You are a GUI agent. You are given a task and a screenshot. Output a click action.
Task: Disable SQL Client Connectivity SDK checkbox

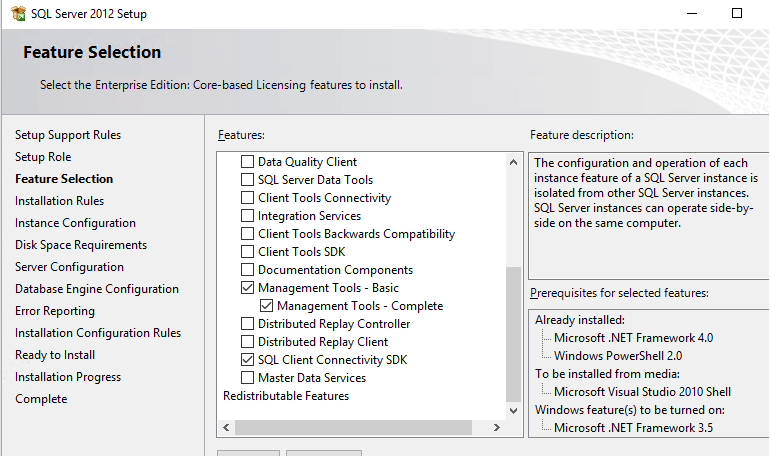(x=248, y=360)
